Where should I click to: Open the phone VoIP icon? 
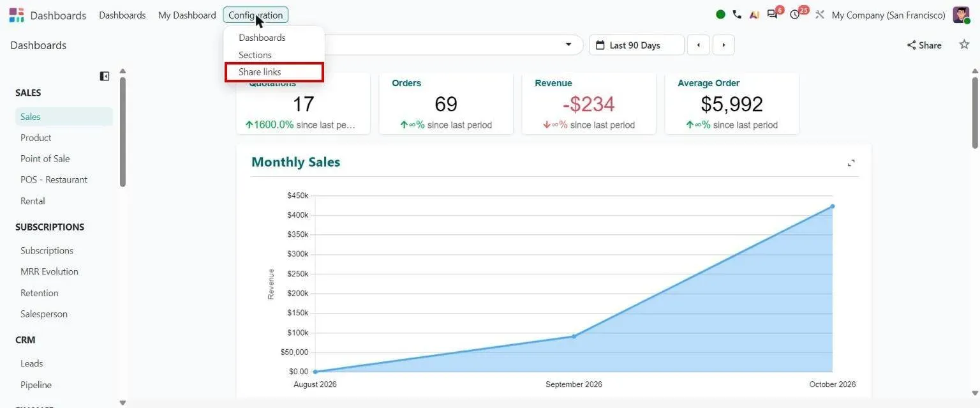[x=737, y=15]
